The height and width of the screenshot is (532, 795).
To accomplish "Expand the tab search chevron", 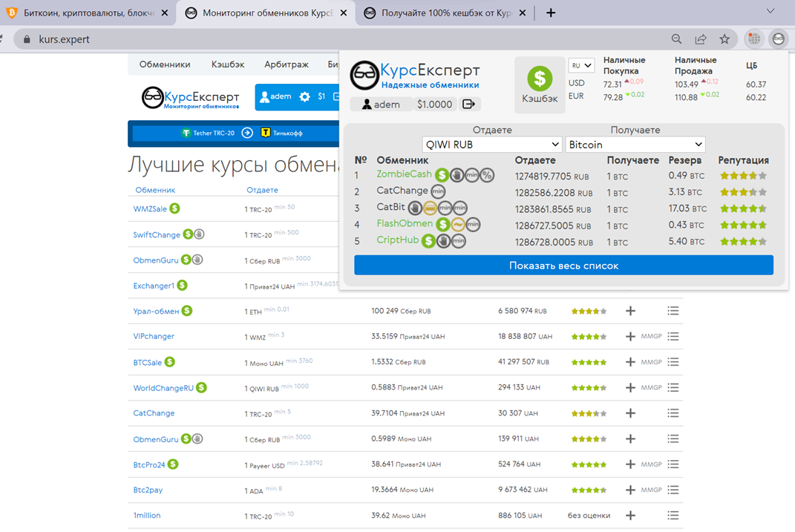I will click(771, 11).
